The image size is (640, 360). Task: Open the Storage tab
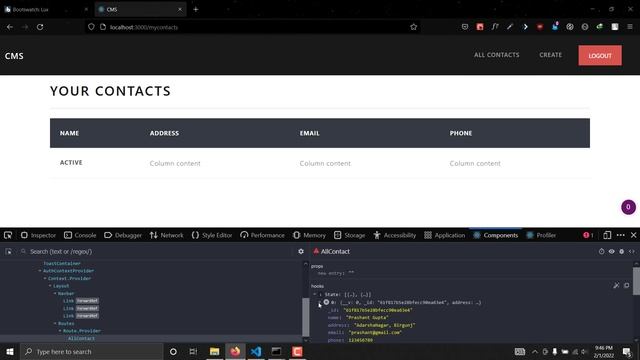coord(349,235)
